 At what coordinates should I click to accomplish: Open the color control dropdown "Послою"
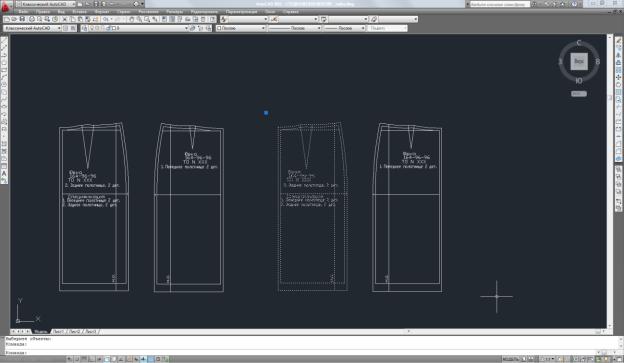click(241, 28)
